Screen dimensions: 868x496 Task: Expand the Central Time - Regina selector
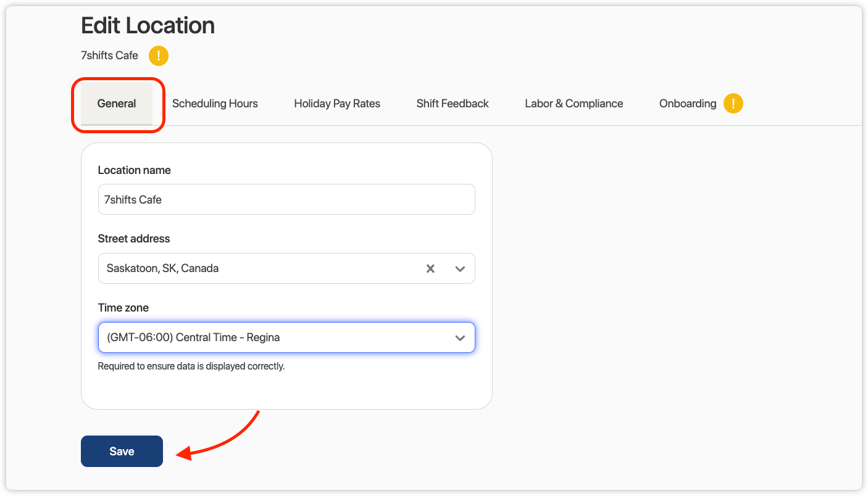(x=286, y=337)
